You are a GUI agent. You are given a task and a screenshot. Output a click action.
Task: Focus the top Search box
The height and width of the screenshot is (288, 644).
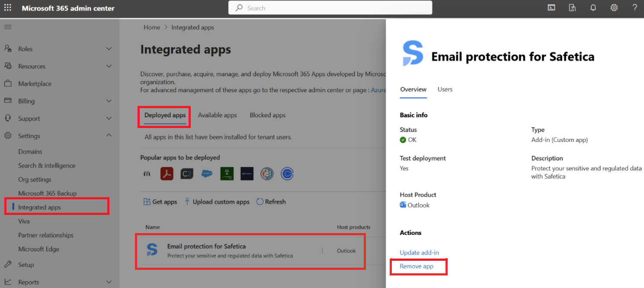[330, 8]
